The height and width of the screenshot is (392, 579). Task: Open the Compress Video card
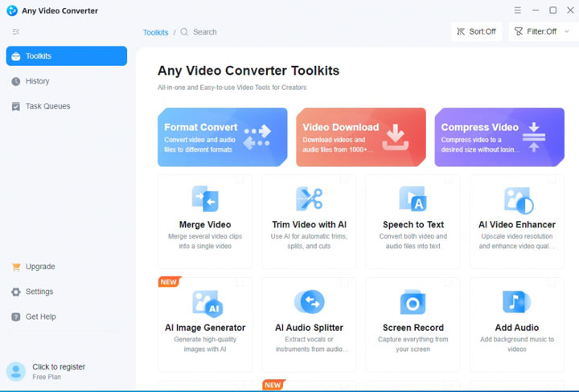coord(499,137)
